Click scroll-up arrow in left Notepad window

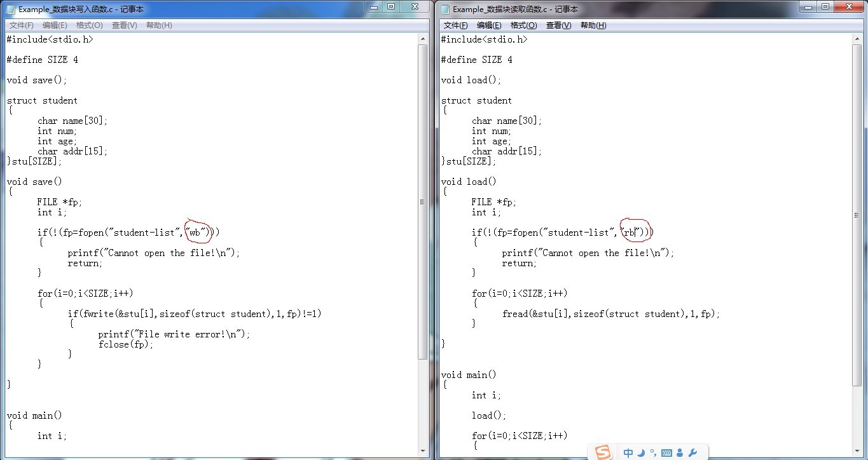(x=423, y=39)
